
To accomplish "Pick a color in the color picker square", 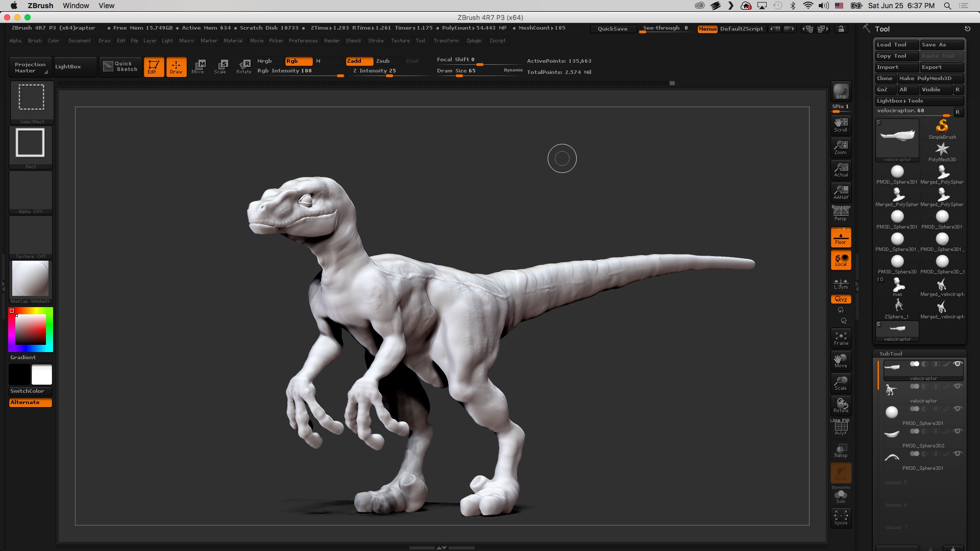I will (x=31, y=330).
